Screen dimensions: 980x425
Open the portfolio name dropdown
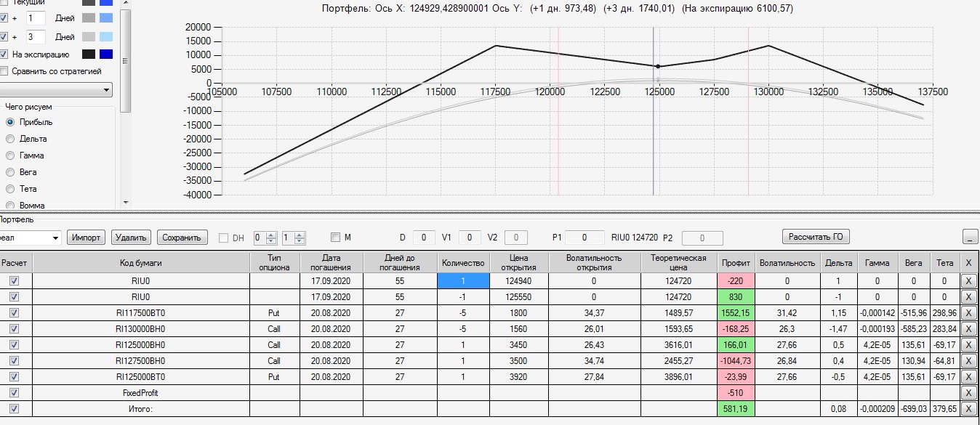[x=55, y=238]
